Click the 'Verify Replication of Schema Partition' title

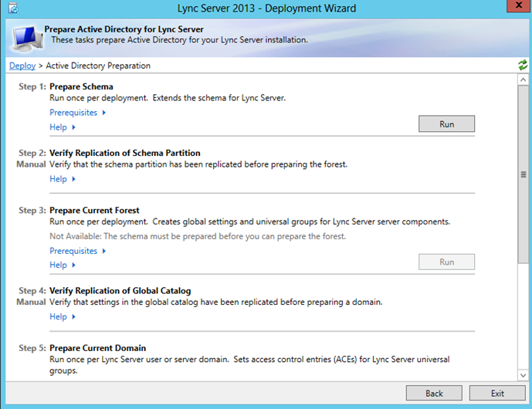125,153
